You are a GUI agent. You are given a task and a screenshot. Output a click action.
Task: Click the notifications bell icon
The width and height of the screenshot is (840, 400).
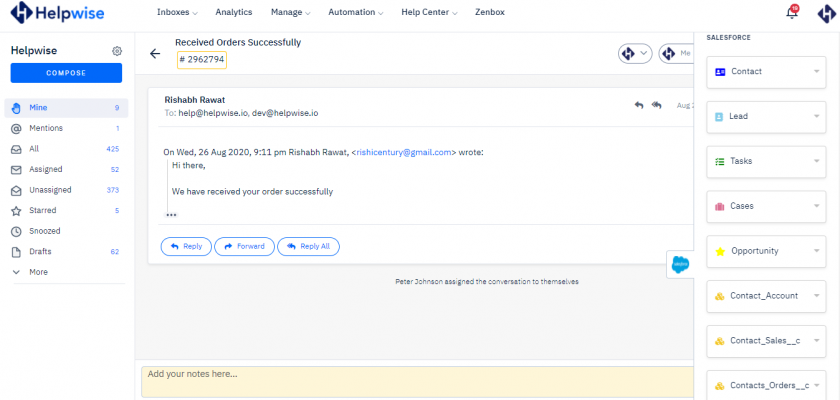tap(792, 14)
